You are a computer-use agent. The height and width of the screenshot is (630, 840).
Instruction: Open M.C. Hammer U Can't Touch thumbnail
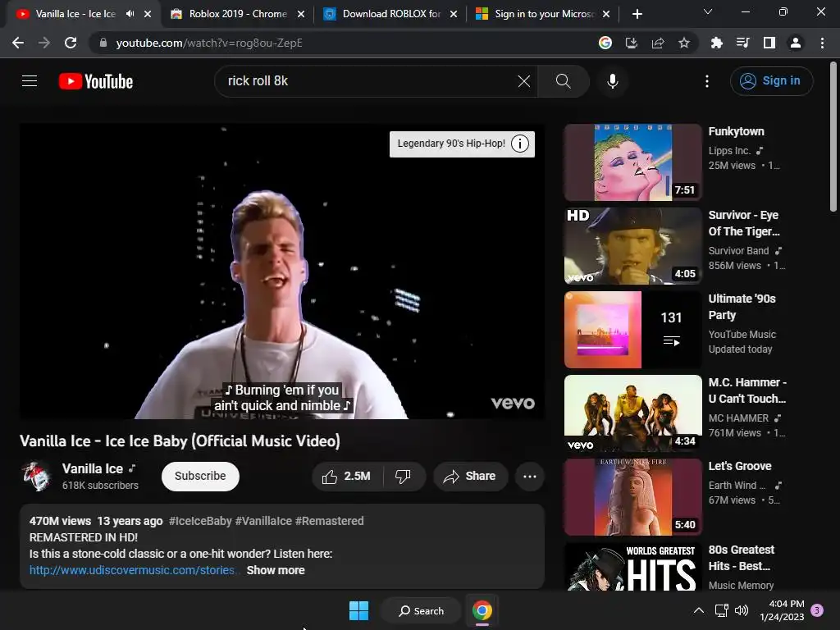pos(632,413)
